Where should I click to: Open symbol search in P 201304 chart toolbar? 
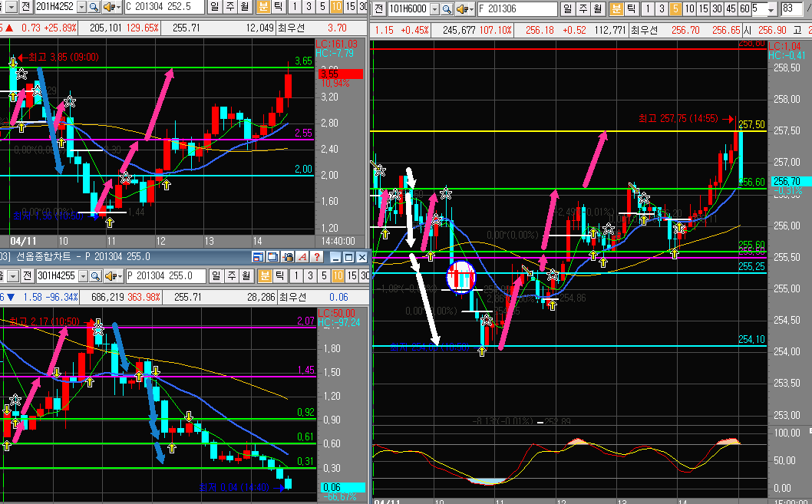coord(95,276)
